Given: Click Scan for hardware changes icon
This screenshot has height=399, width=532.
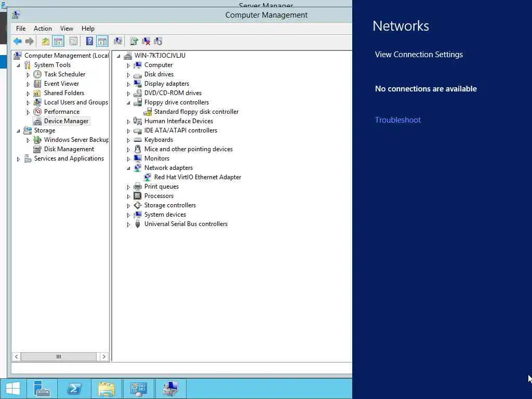Looking at the screenshot, I should [x=118, y=42].
